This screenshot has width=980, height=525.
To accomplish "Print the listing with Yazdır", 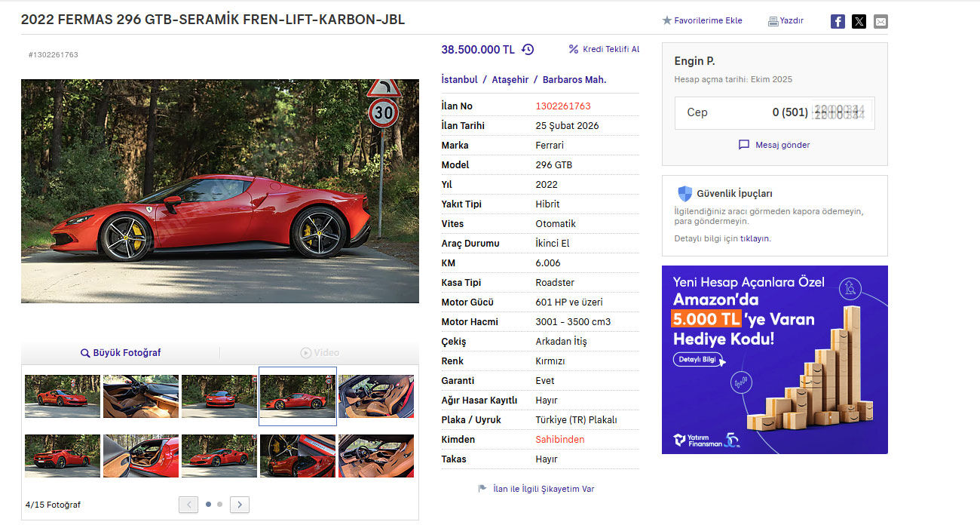I will point(786,21).
